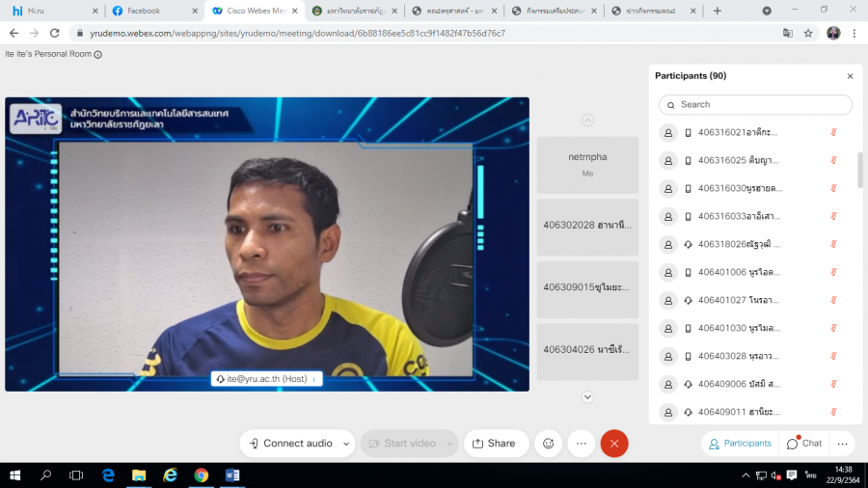The width and height of the screenshot is (868, 488).
Task: Open the emoji reactions button
Action: [x=549, y=444]
